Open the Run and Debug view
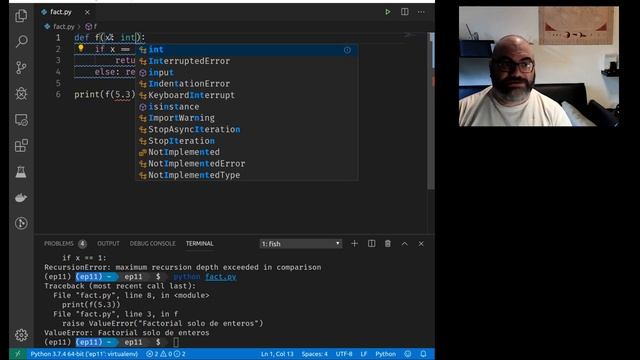 (21, 93)
